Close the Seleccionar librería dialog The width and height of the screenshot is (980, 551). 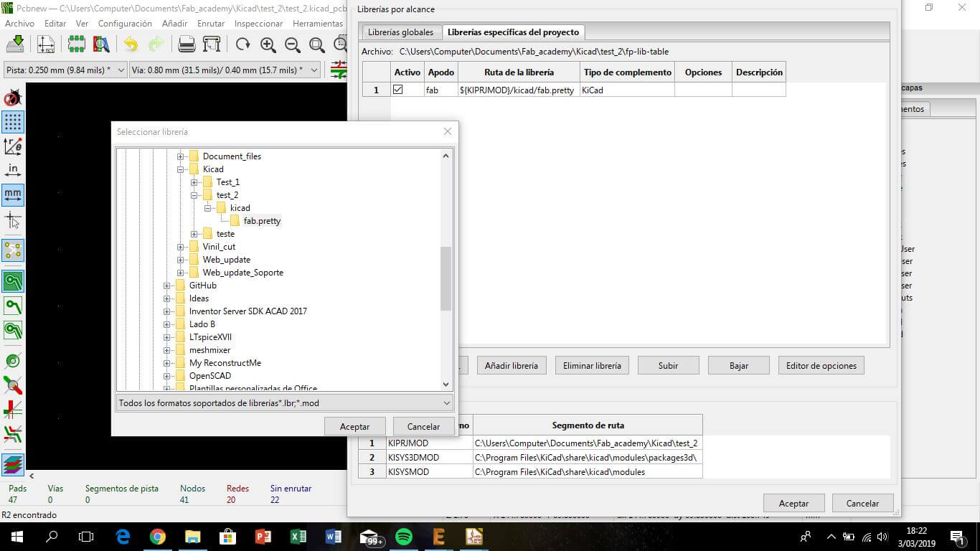[448, 131]
